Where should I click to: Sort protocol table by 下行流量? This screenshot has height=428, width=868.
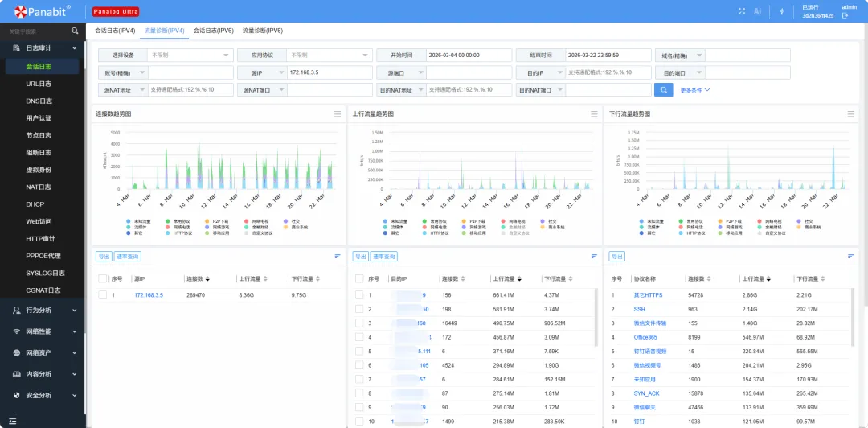pos(821,279)
